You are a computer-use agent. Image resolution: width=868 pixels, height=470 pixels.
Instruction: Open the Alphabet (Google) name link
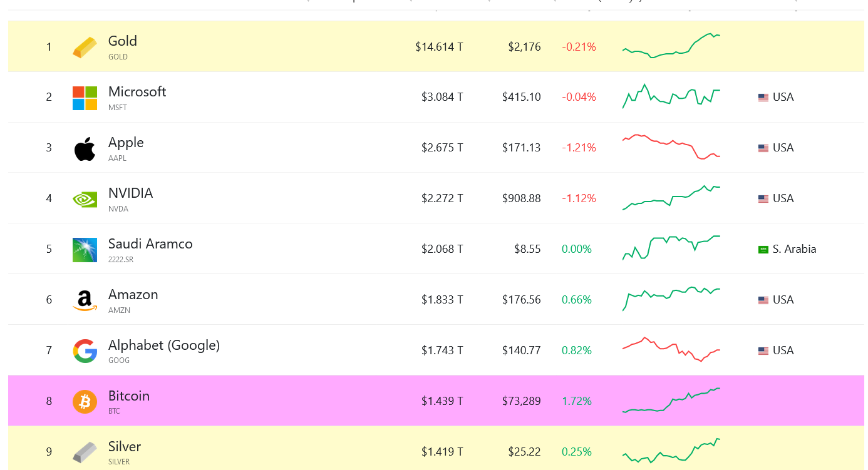[x=163, y=345]
